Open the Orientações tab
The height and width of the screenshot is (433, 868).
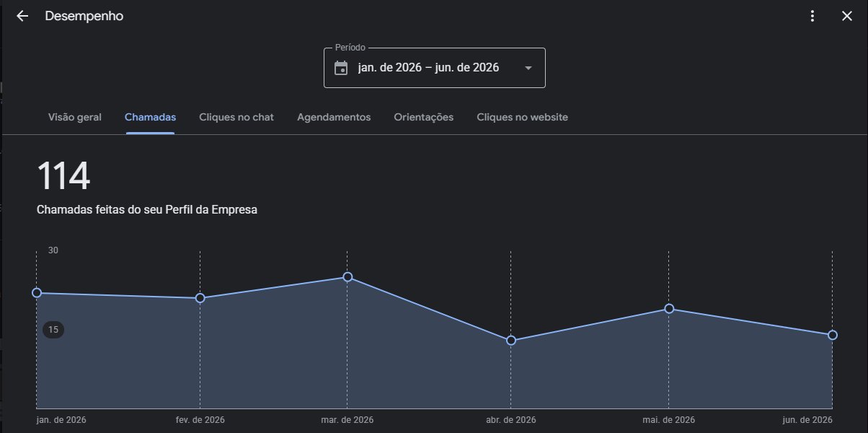[424, 117]
